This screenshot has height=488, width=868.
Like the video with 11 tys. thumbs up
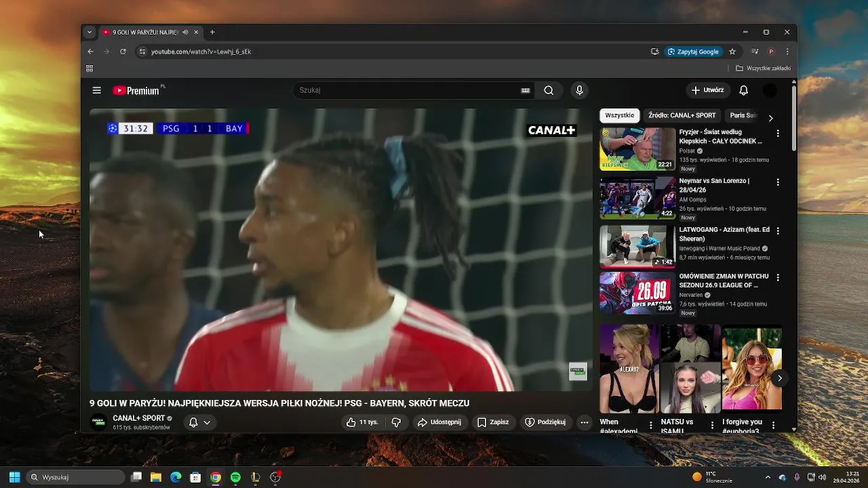(362, 422)
